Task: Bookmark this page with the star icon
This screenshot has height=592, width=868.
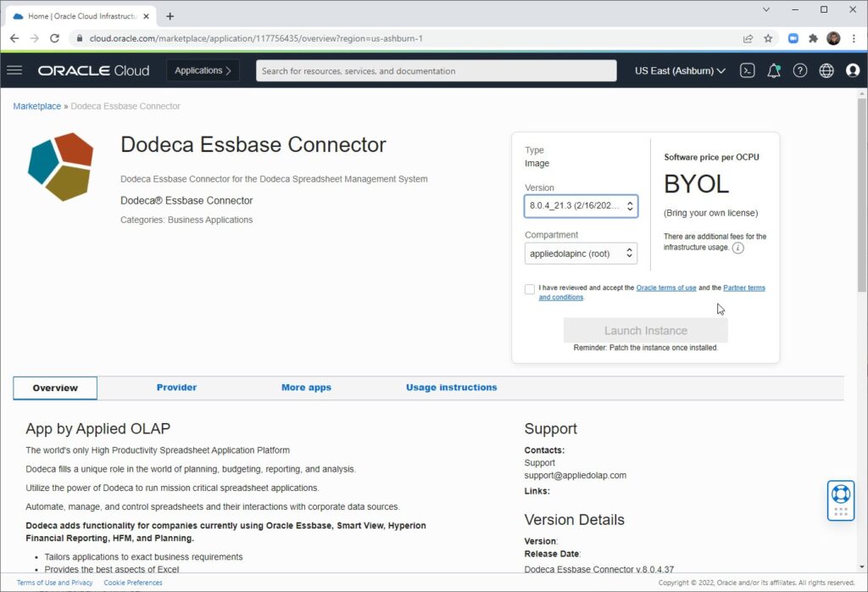Action: (x=768, y=38)
